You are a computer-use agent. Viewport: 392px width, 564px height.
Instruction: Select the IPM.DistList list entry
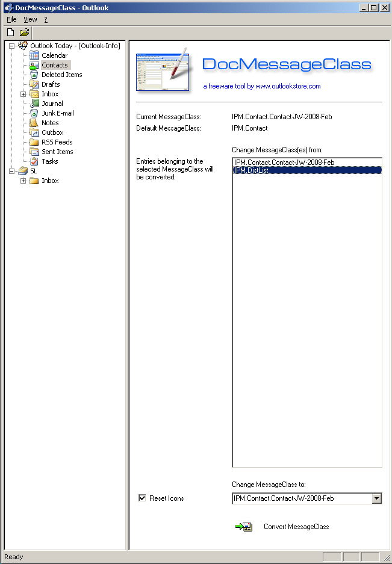[x=307, y=170]
